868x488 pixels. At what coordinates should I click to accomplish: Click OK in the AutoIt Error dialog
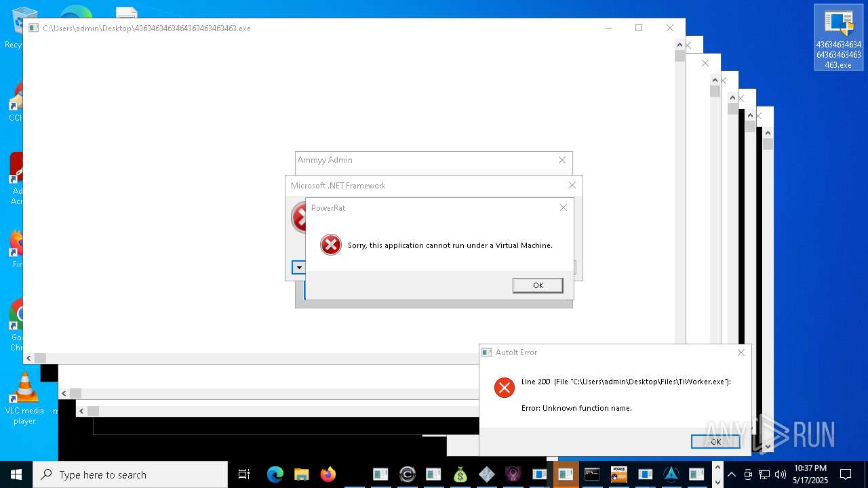click(x=715, y=441)
